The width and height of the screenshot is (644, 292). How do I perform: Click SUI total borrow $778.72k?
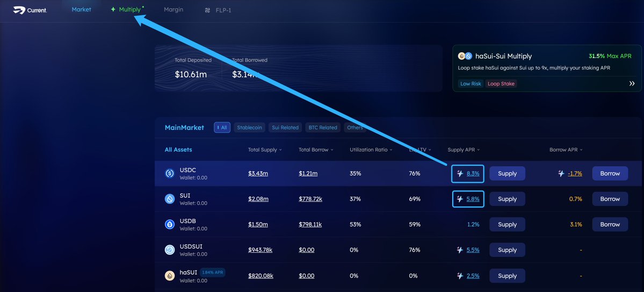click(310, 199)
